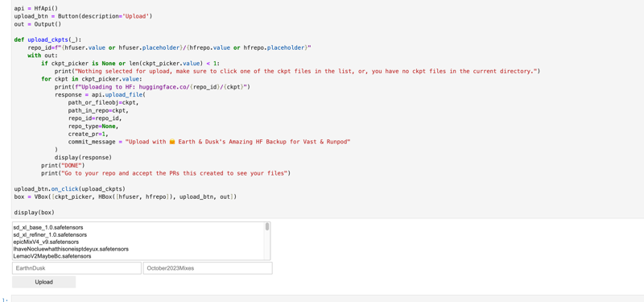
Task: Click the Upload button
Action: 44,282
